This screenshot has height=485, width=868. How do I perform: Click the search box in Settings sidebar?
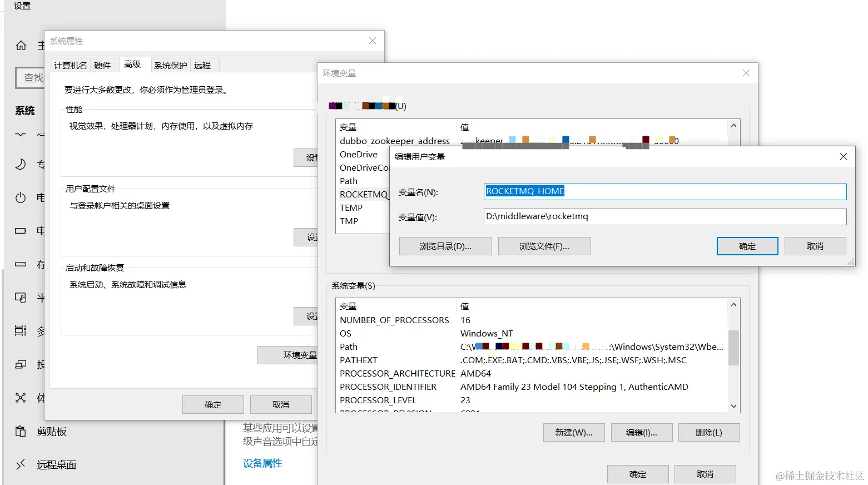tap(30, 78)
